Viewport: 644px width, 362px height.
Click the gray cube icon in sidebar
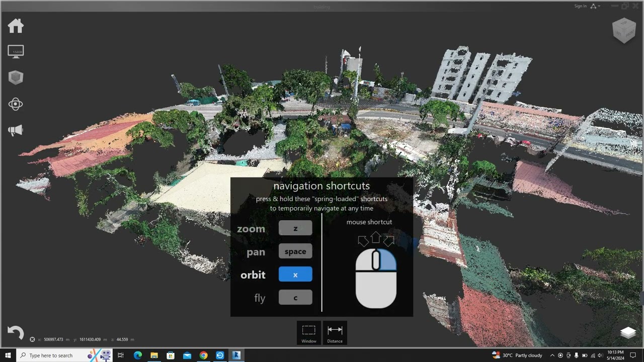(16, 77)
